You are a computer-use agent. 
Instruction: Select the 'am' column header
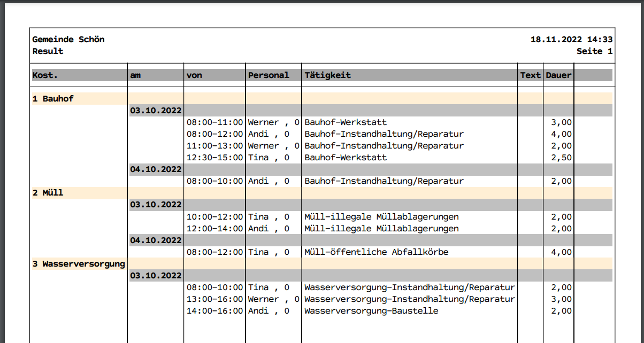pos(135,75)
